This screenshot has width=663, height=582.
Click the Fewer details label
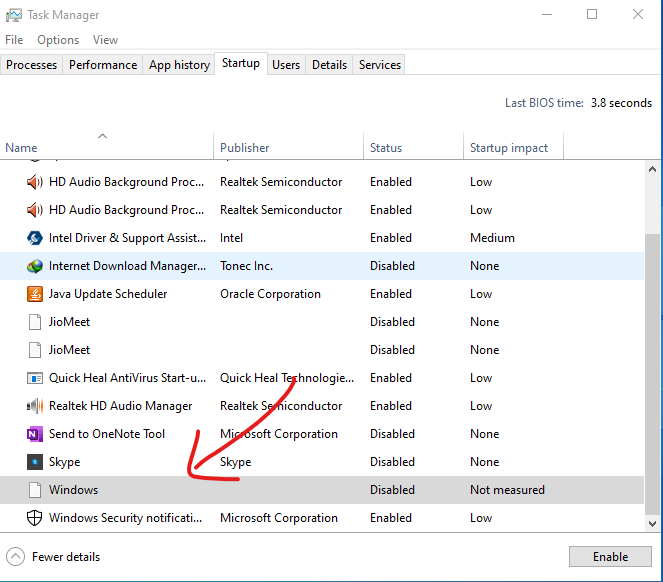point(66,557)
